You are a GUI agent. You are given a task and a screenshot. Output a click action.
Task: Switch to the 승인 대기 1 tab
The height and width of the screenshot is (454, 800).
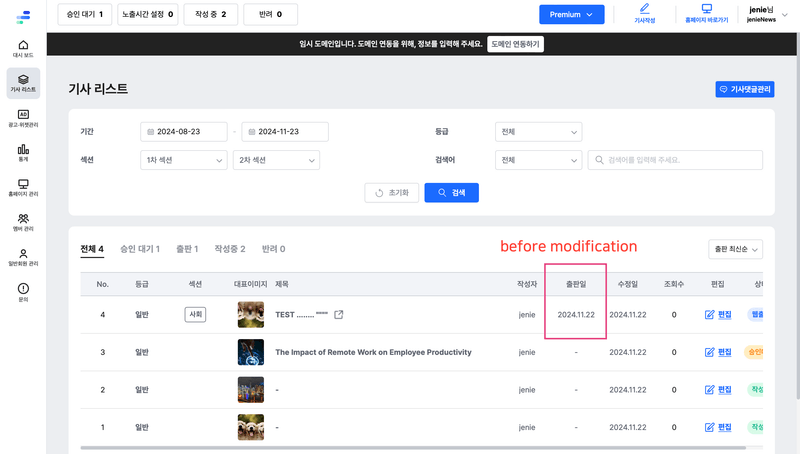point(139,249)
